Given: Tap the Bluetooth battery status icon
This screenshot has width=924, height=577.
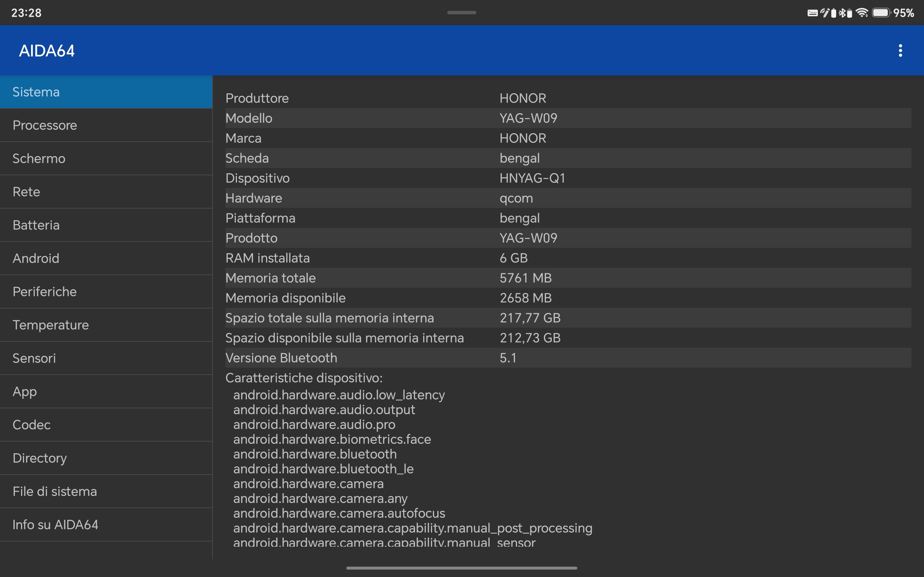Looking at the screenshot, I should (x=845, y=13).
